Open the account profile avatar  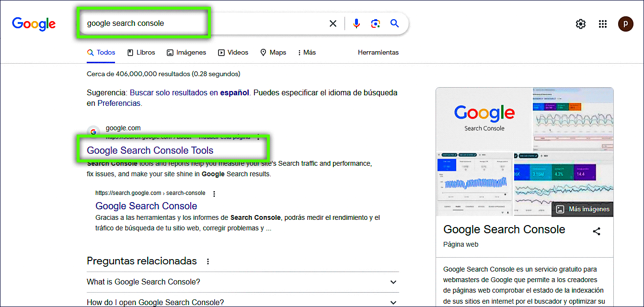click(x=625, y=24)
